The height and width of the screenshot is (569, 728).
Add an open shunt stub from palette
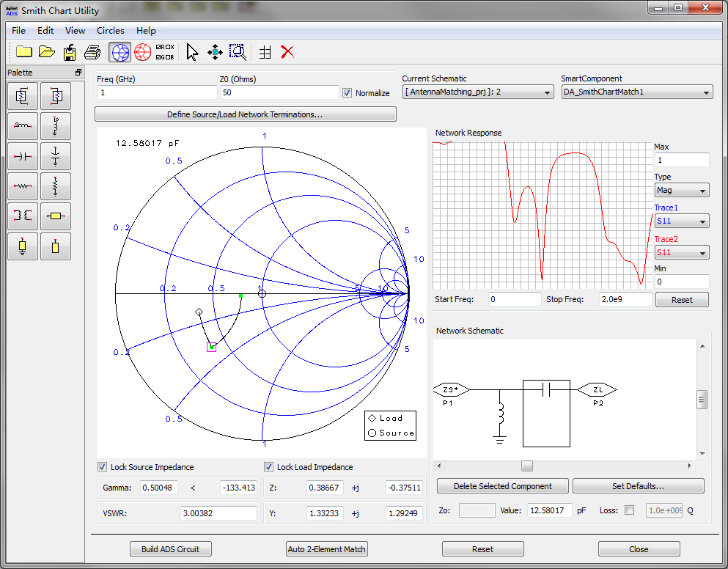pyautogui.click(x=56, y=246)
